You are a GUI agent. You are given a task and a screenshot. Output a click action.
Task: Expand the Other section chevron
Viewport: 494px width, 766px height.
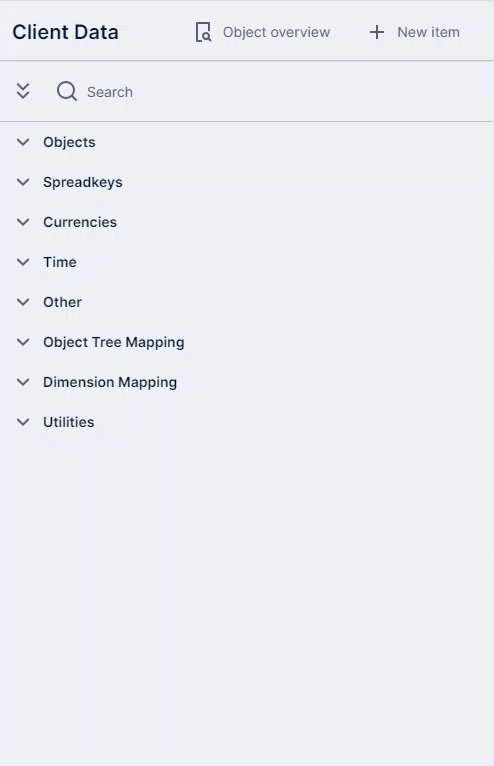click(x=23, y=302)
